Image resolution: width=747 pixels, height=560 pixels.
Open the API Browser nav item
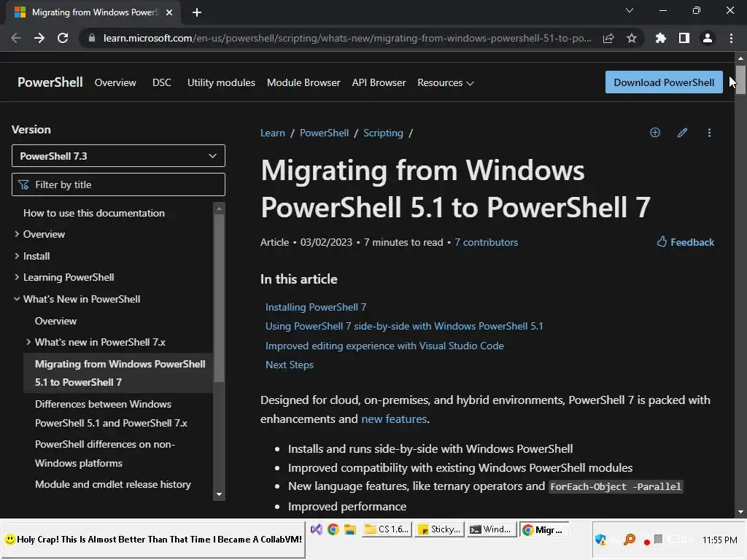379,83
